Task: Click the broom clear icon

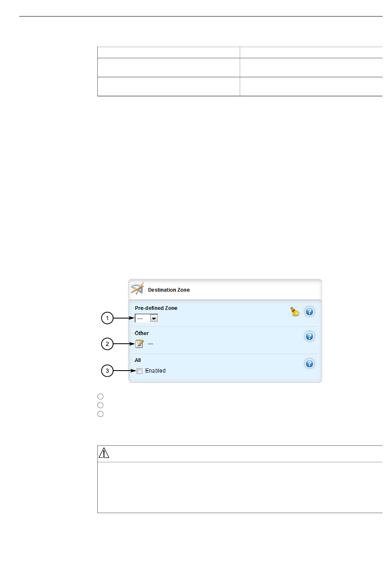Action: pos(295,311)
